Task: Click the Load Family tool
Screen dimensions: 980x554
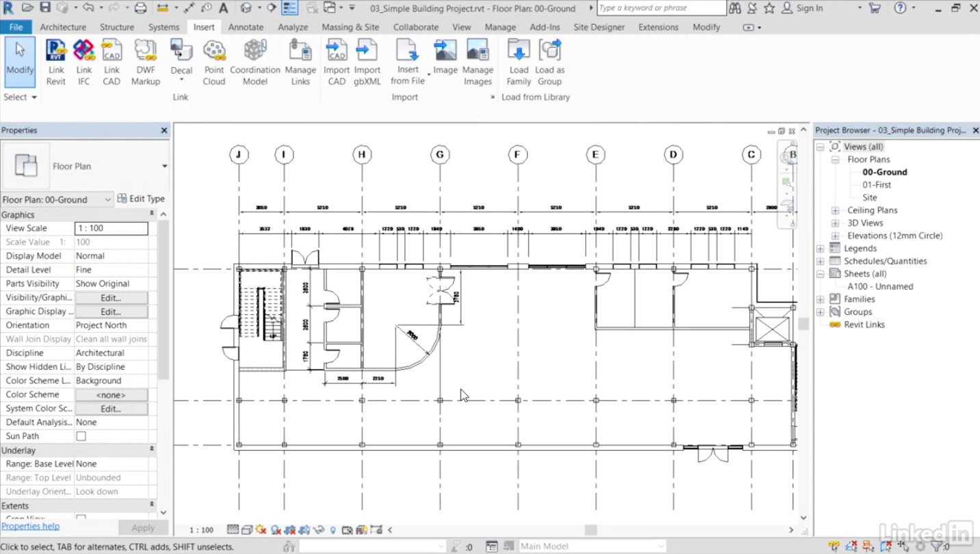Action: tap(518, 62)
